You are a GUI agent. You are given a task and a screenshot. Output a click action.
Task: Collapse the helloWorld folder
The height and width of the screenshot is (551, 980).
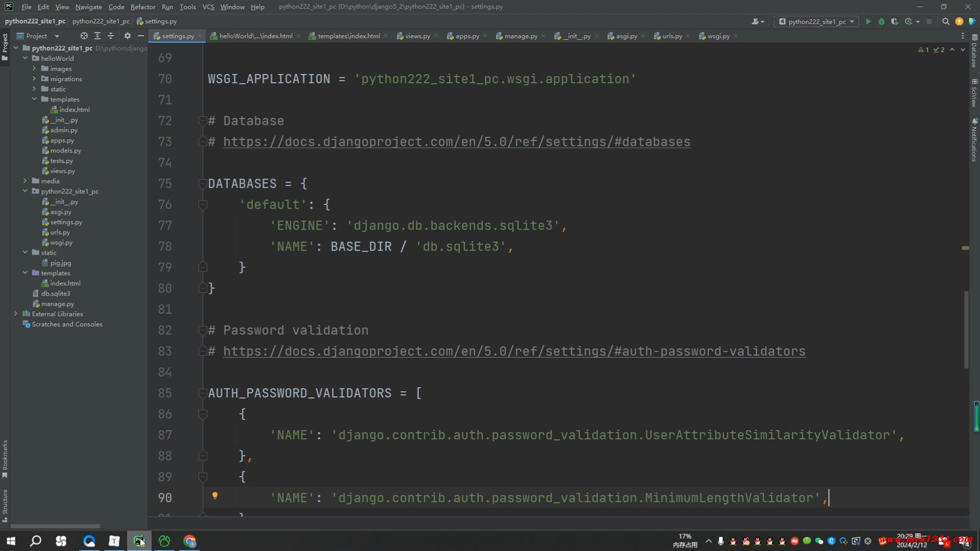pos(25,58)
